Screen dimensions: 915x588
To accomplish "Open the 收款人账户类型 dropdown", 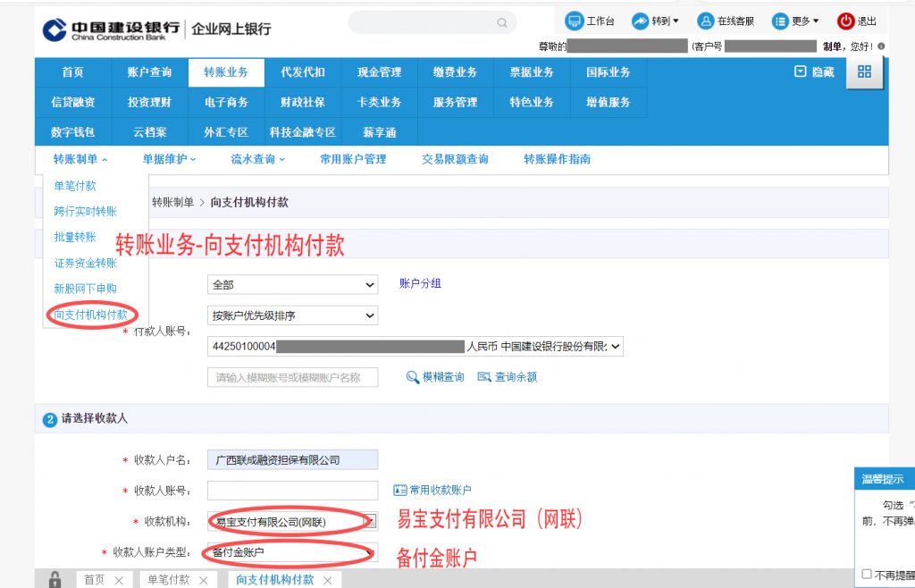I will [292, 552].
